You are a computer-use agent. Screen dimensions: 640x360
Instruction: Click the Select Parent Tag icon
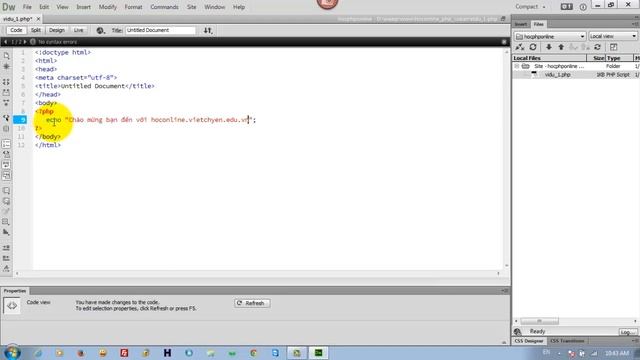pos(6,118)
